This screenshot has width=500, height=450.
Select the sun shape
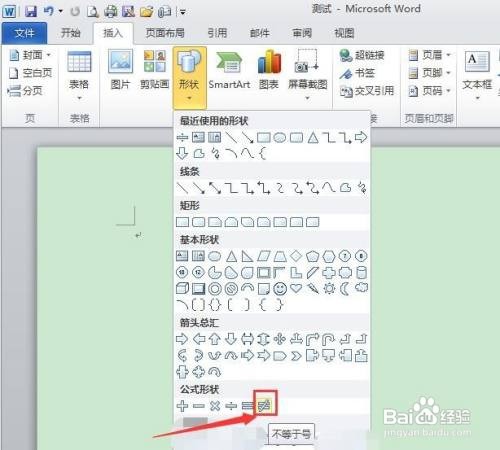(329, 288)
